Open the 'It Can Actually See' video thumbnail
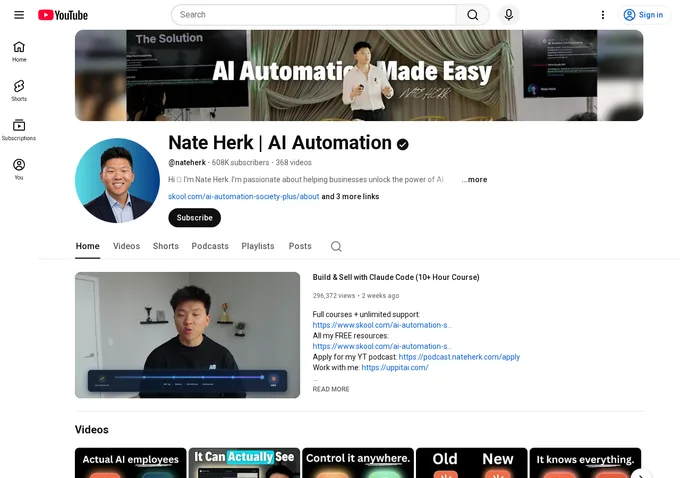This screenshot has width=680, height=478. [x=244, y=463]
